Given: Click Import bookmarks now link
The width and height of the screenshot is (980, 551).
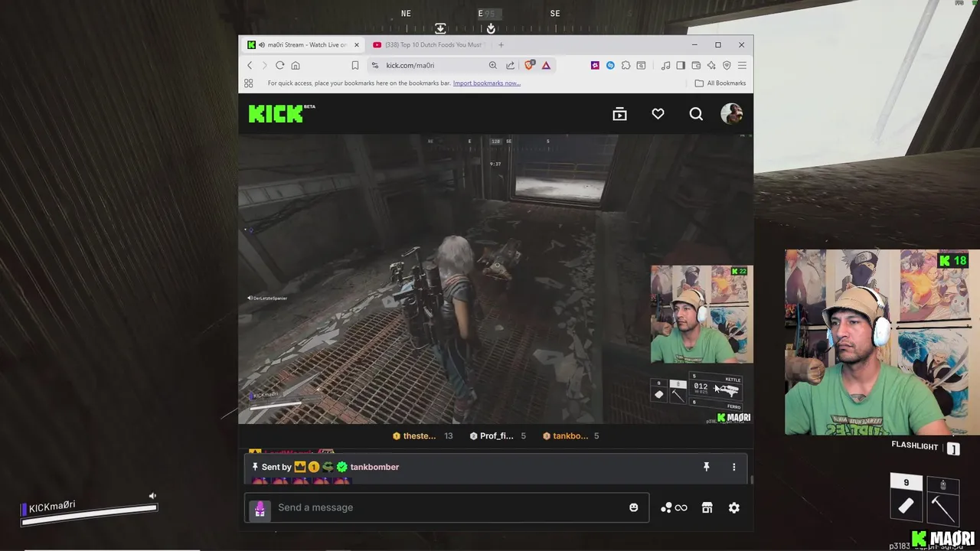Looking at the screenshot, I should point(487,83).
